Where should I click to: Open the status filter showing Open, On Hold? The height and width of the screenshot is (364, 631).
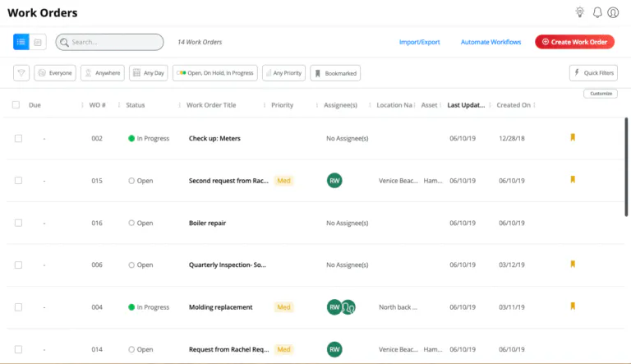point(214,73)
